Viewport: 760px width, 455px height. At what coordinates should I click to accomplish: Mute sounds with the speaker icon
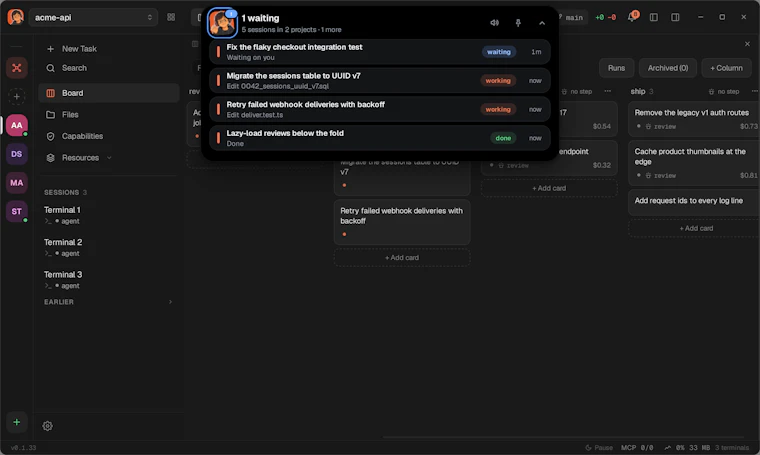coord(494,23)
